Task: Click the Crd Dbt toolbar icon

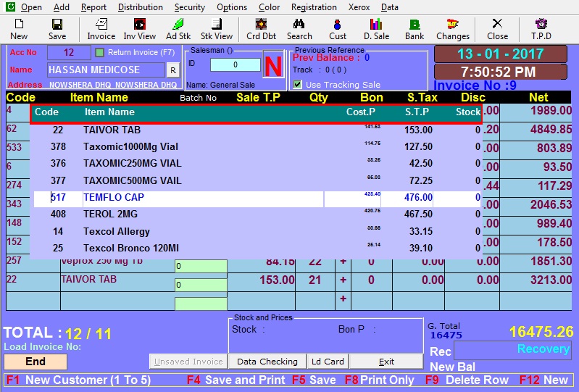Action: coord(261,29)
